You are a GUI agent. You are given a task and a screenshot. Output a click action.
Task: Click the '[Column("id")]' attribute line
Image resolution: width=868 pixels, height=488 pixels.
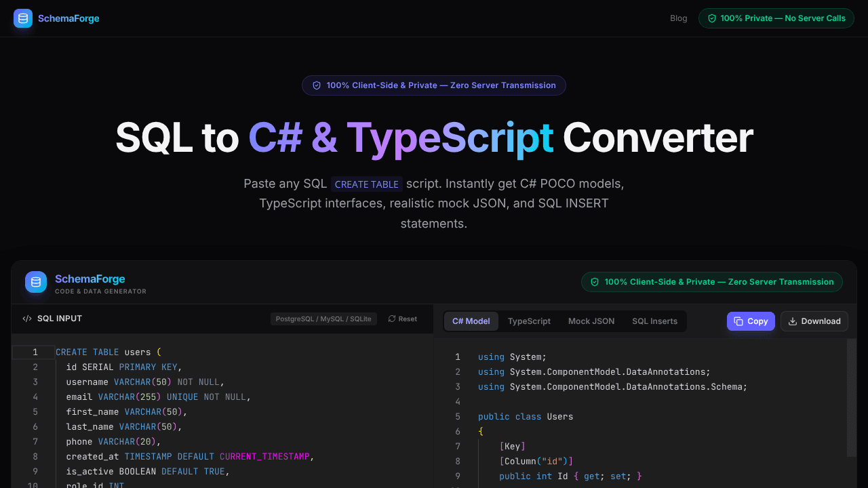(x=536, y=462)
